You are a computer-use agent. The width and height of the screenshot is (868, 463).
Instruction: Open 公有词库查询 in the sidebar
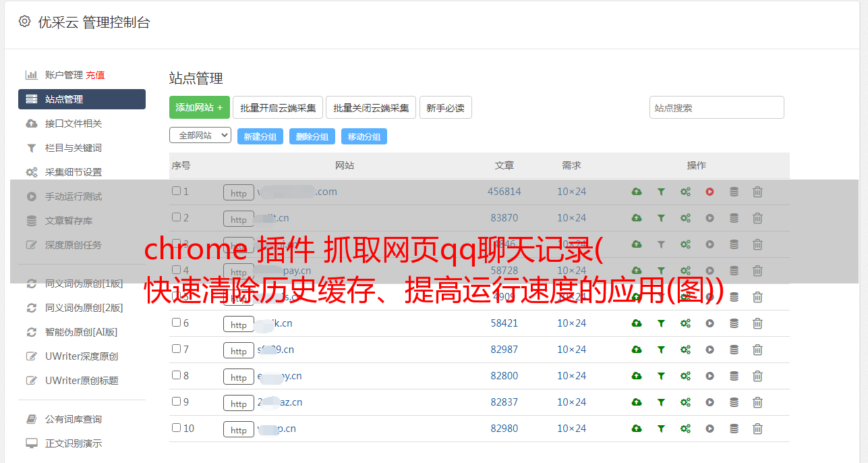coord(74,419)
